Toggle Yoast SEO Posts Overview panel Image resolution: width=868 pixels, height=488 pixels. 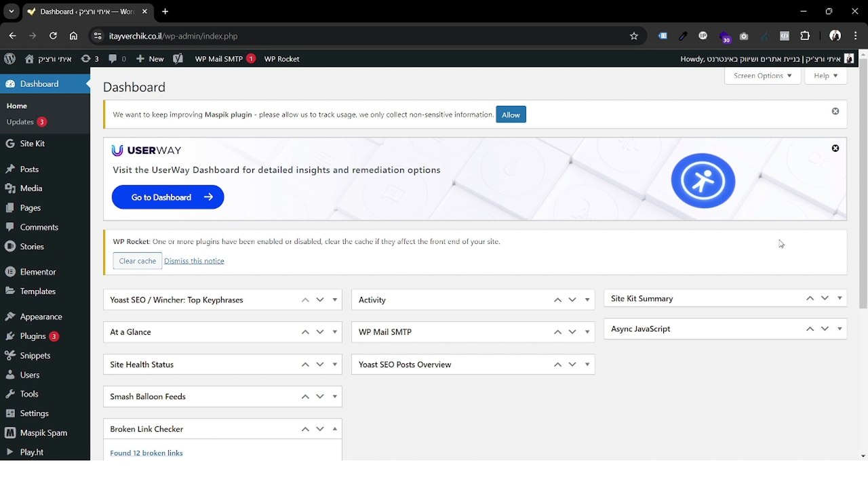[x=587, y=365]
